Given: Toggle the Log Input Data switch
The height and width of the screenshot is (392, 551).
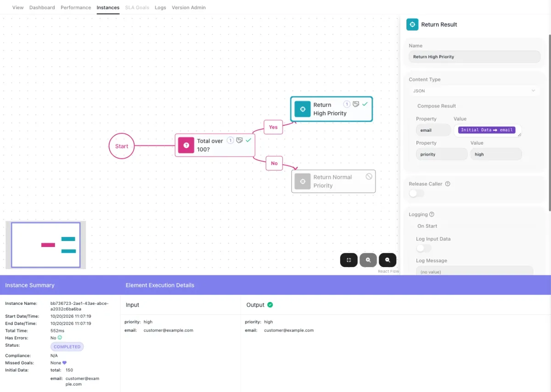Looking at the screenshot, I should click(424, 248).
